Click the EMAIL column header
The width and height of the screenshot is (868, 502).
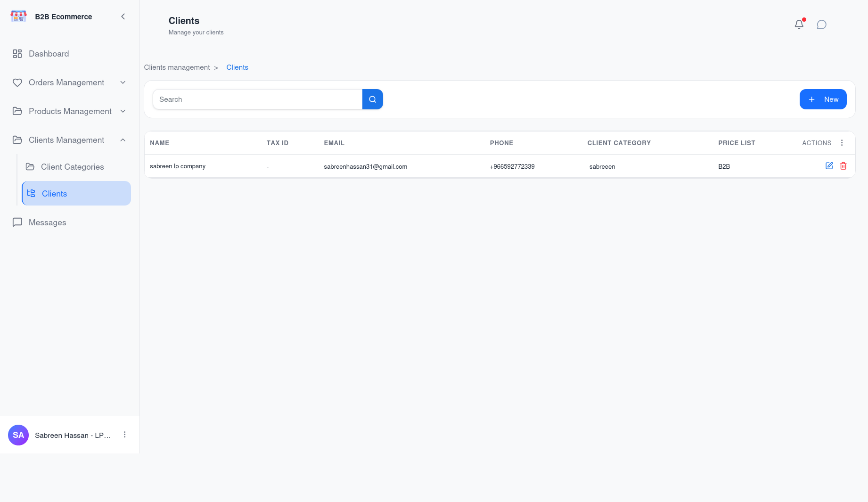[334, 143]
